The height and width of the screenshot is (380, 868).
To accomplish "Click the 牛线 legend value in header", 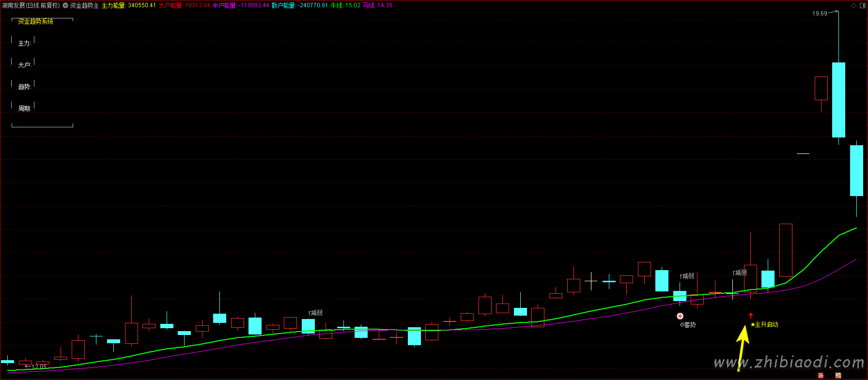I will coord(345,6).
